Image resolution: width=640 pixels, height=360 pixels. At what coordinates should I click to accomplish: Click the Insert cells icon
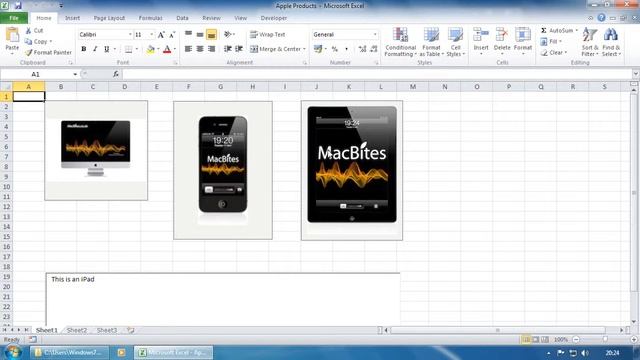(x=481, y=35)
